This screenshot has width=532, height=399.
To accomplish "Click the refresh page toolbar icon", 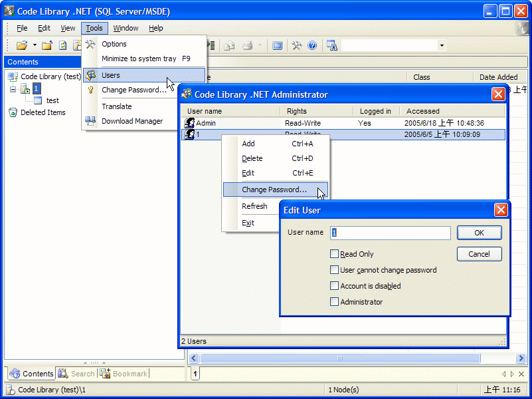I will point(63,45).
